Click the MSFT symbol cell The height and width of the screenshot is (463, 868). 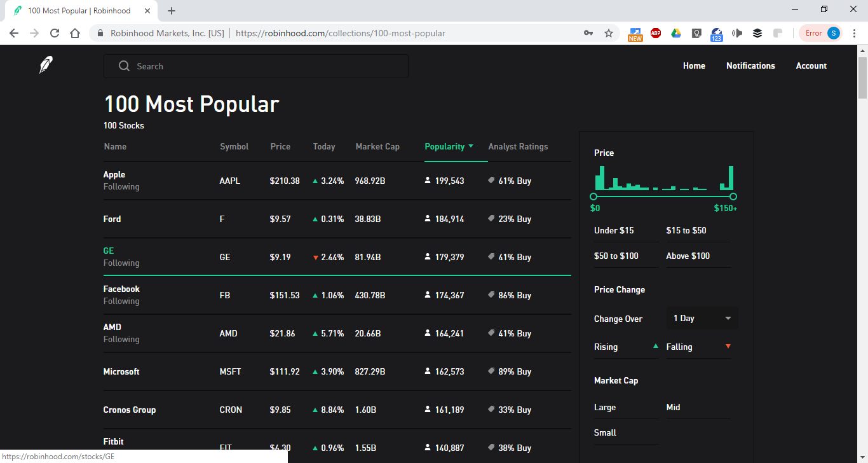pos(230,371)
